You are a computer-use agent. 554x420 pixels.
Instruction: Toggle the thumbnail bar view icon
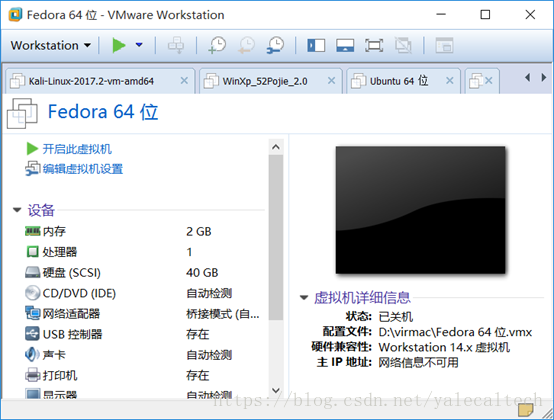click(345, 46)
